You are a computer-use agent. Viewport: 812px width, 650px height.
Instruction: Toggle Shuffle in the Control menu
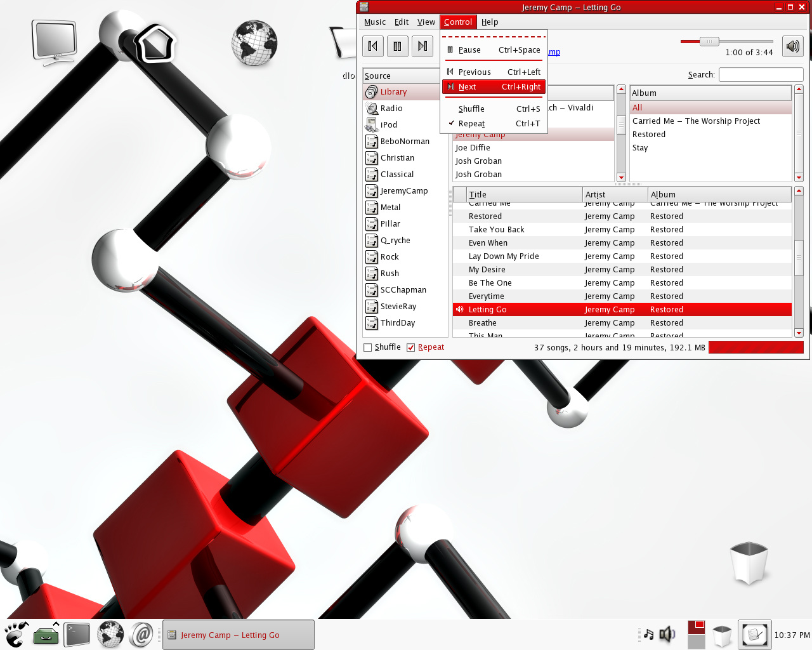494,109
